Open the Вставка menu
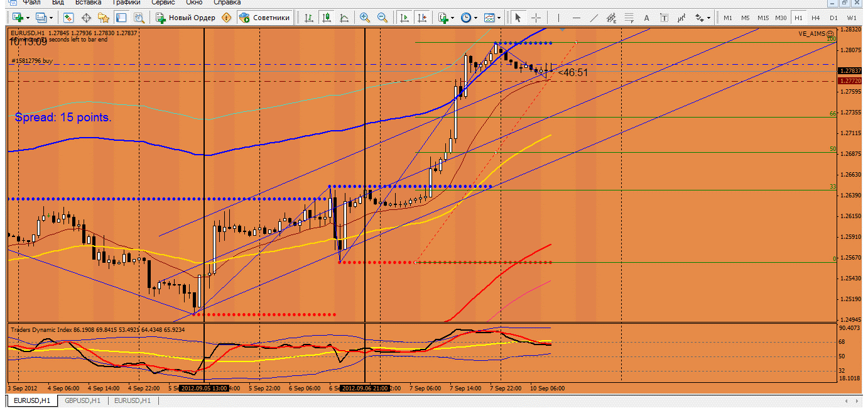 (x=88, y=3)
